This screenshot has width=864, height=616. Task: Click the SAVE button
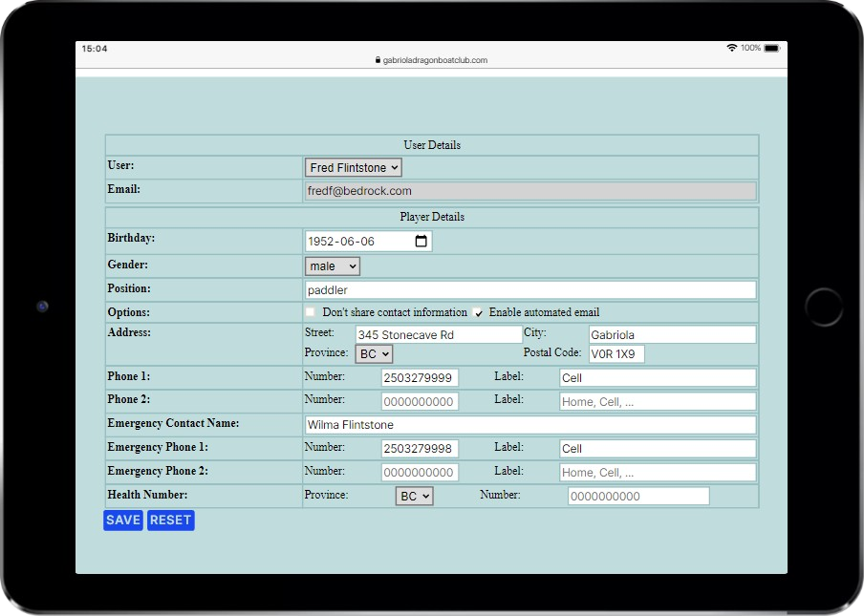(x=123, y=520)
